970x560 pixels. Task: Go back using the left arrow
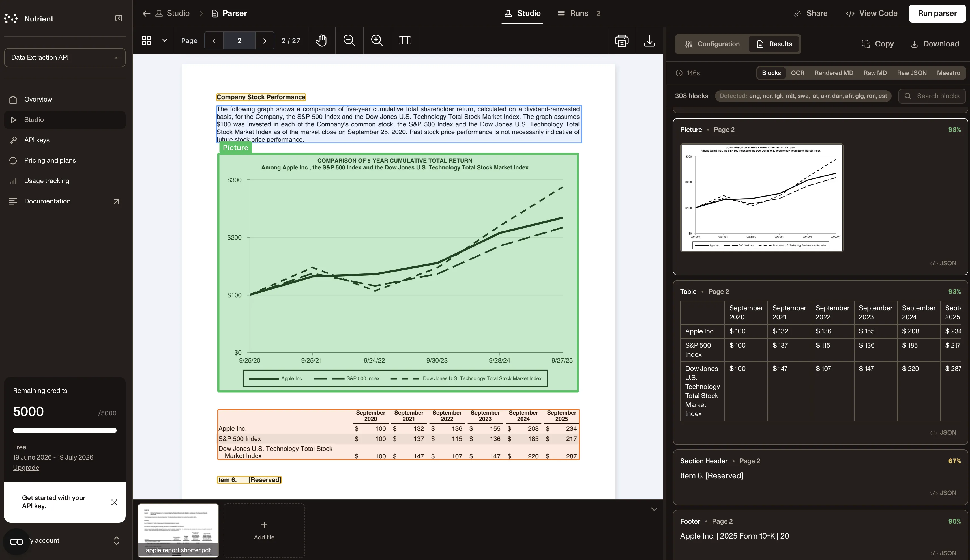pyautogui.click(x=146, y=14)
